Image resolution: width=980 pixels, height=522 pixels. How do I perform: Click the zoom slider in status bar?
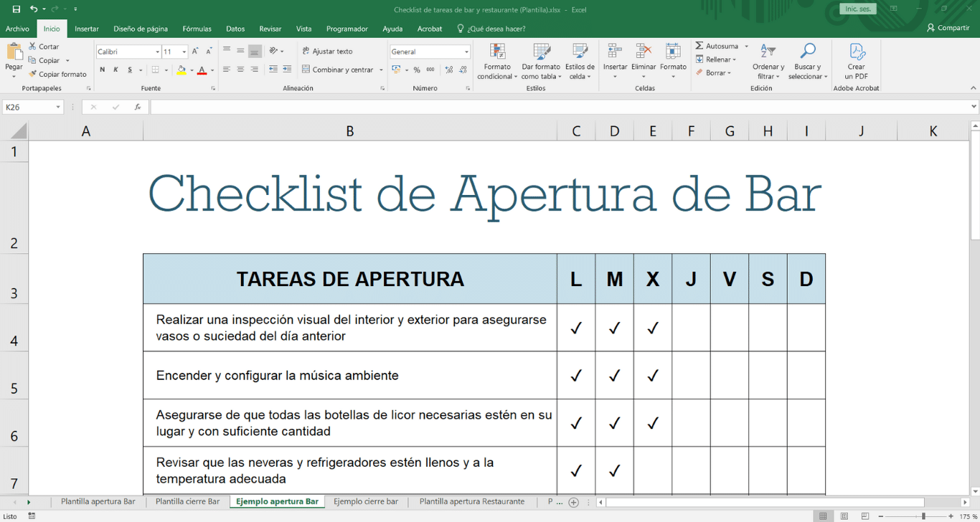tap(923, 516)
